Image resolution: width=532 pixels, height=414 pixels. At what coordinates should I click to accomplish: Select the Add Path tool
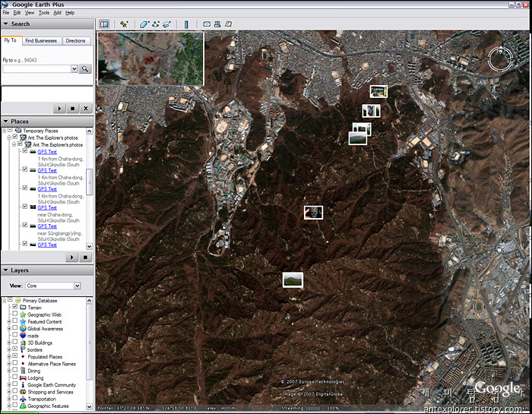(156, 24)
